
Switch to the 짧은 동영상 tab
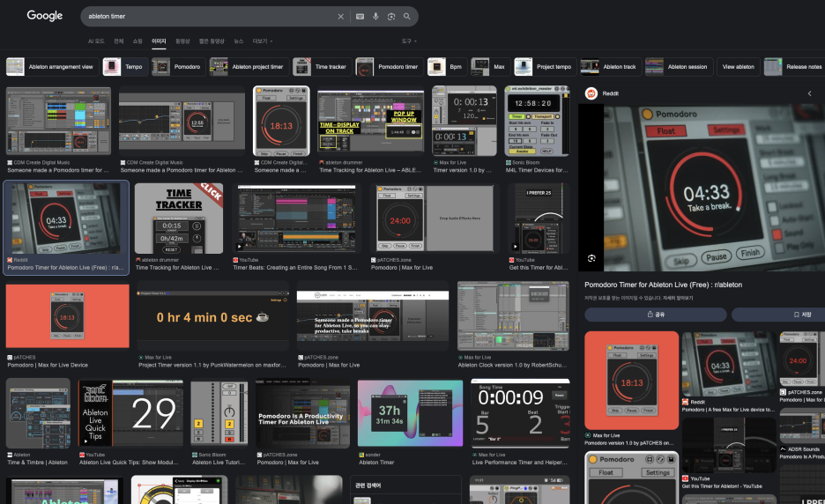point(212,41)
